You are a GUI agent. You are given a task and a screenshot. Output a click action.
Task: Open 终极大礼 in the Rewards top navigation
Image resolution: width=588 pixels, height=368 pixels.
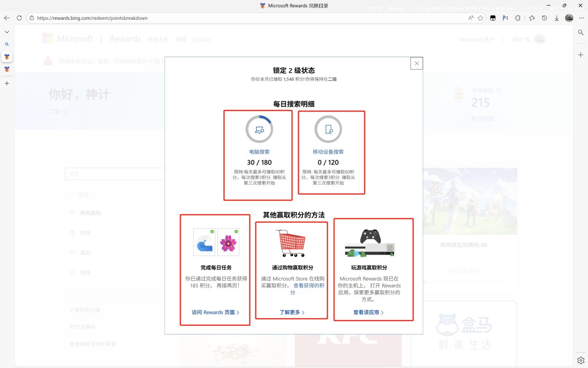158,40
